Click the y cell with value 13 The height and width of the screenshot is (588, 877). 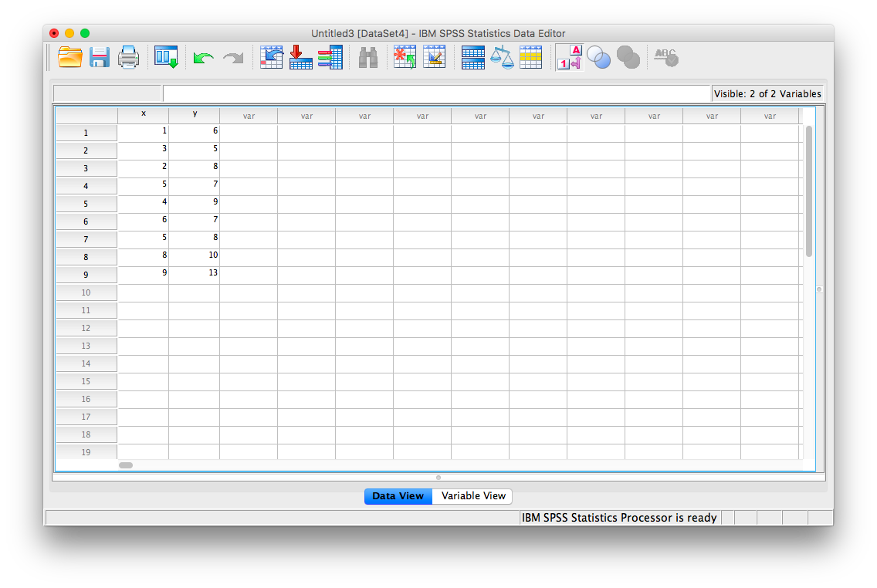point(194,275)
